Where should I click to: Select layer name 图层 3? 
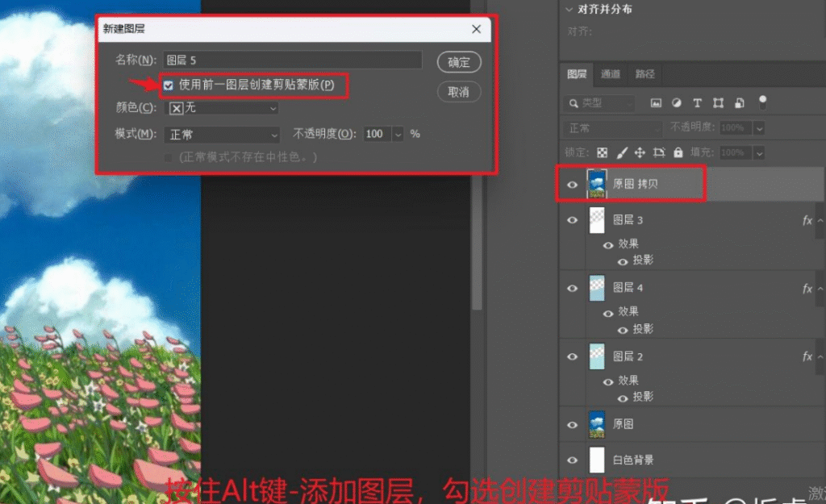point(628,220)
